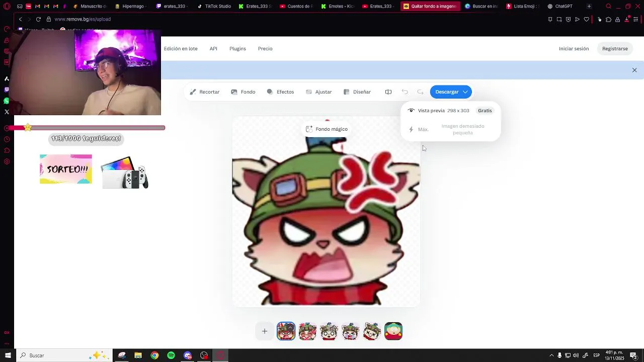Click the tab search magnifier icon

tap(608, 7)
